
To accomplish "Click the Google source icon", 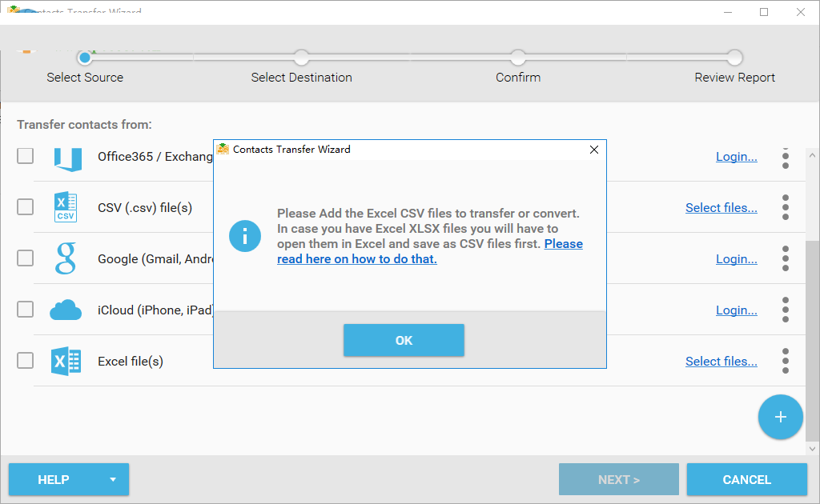I will [66, 258].
